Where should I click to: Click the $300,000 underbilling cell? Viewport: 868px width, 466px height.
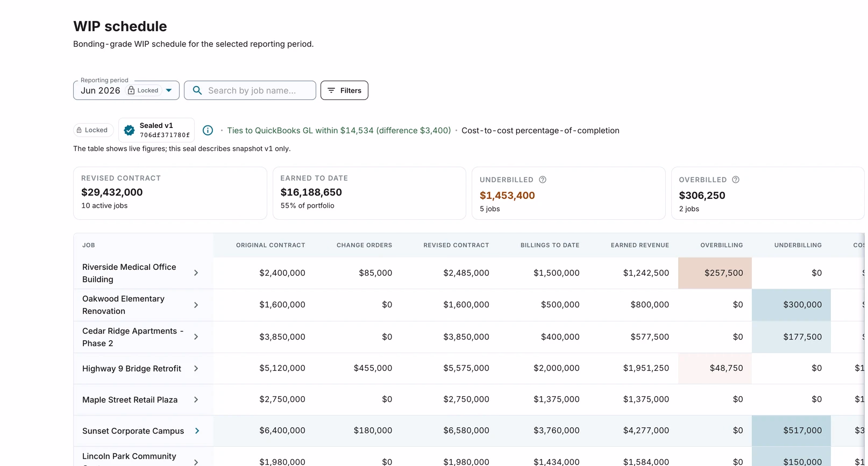tap(791, 305)
